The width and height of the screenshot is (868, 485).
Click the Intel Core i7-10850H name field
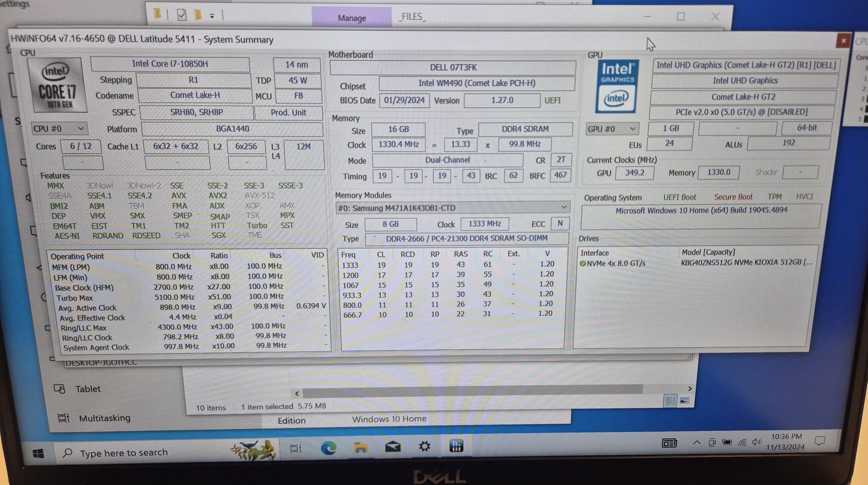click(x=170, y=64)
